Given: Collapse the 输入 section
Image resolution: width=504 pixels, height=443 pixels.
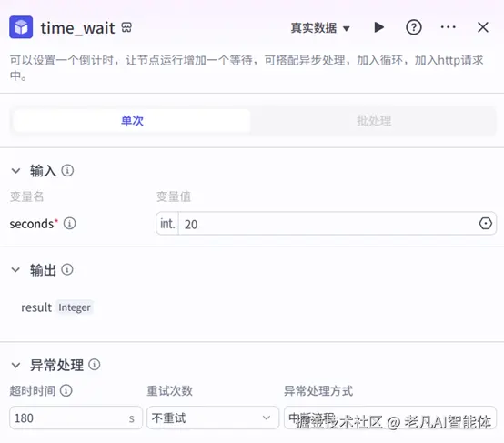Looking at the screenshot, I should pyautogui.click(x=15, y=171).
